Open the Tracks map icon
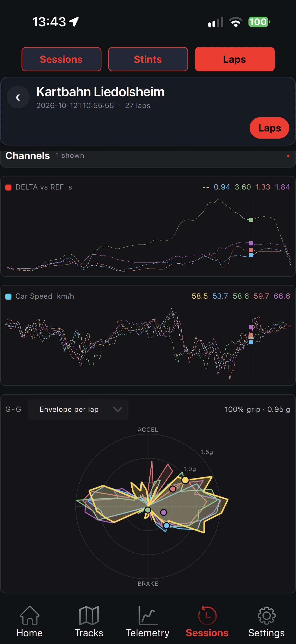Viewport: 296px width, 644px height. (89, 615)
